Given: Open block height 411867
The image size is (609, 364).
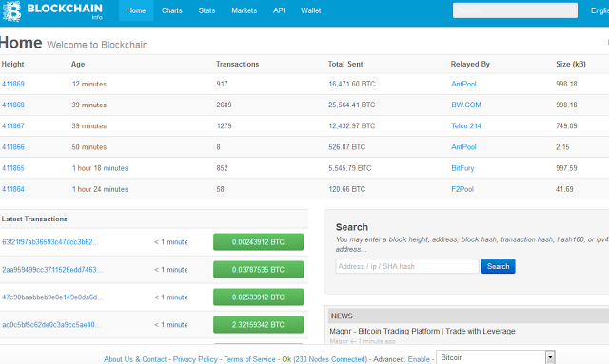Looking at the screenshot, I should 12,125.
